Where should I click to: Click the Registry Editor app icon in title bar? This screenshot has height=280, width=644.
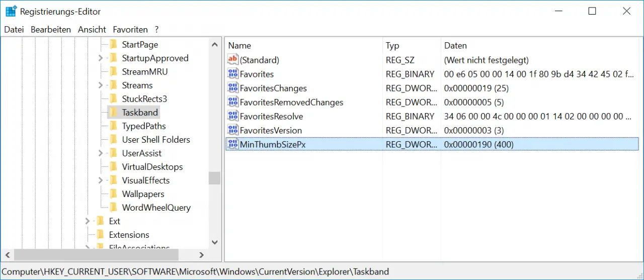[11, 11]
